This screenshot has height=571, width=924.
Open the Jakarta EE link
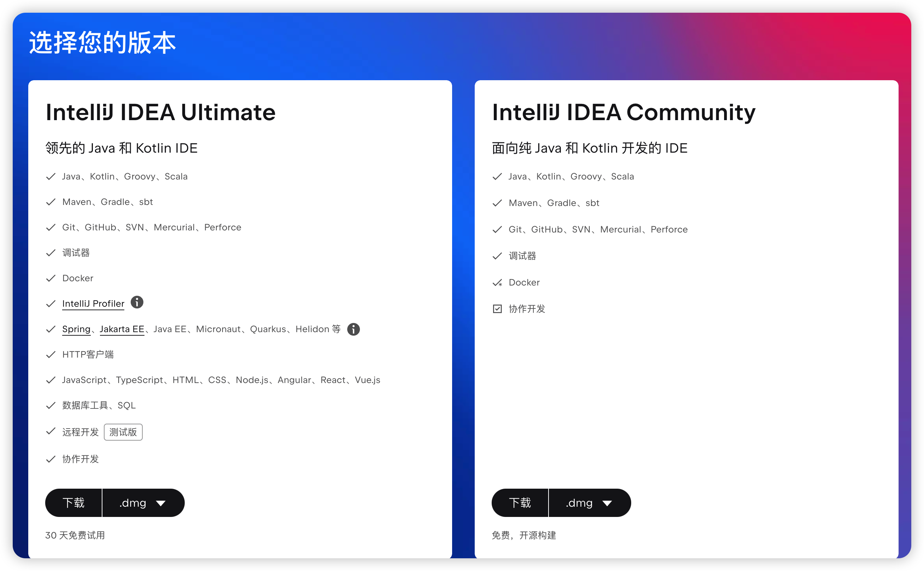tap(122, 329)
